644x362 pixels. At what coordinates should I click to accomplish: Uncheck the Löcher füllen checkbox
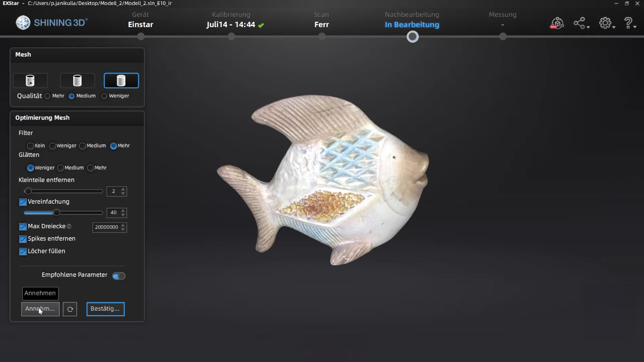[23, 251]
